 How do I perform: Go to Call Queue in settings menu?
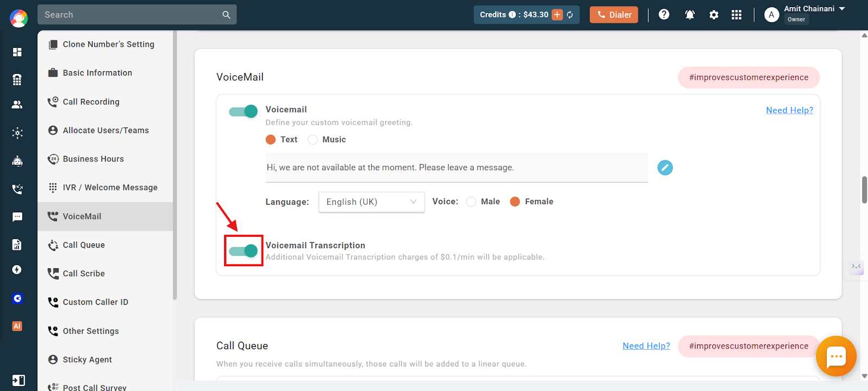tap(105, 245)
